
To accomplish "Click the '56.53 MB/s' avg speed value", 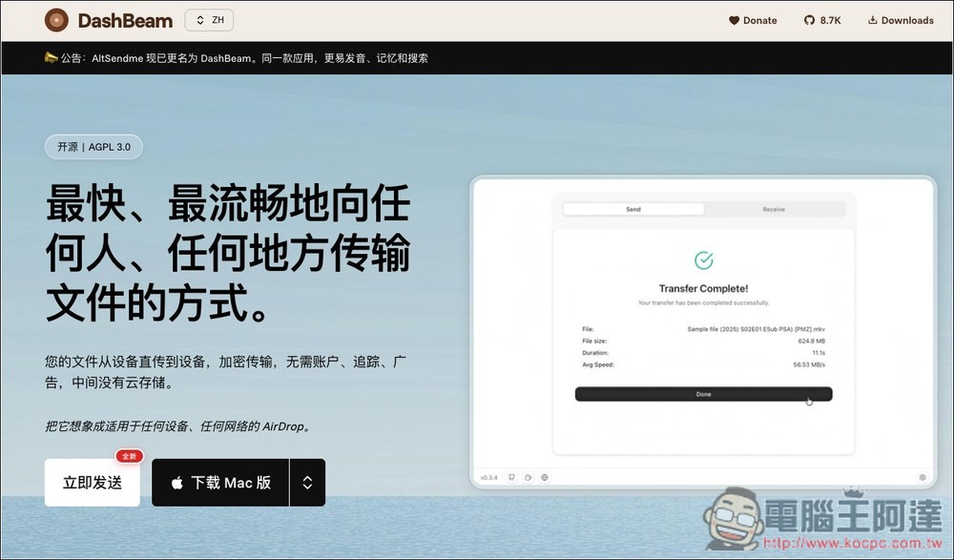I will [x=809, y=364].
